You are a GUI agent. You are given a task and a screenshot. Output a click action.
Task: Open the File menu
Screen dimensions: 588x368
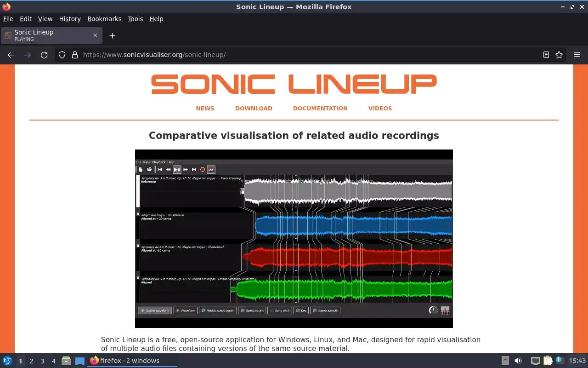tap(8, 19)
